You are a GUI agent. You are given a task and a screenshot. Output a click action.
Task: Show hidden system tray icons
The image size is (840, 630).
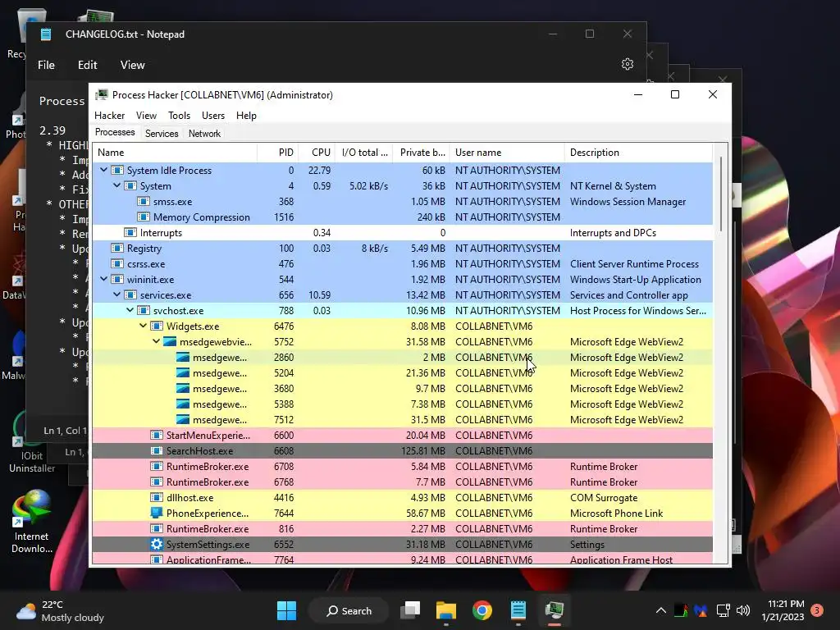pos(661,610)
